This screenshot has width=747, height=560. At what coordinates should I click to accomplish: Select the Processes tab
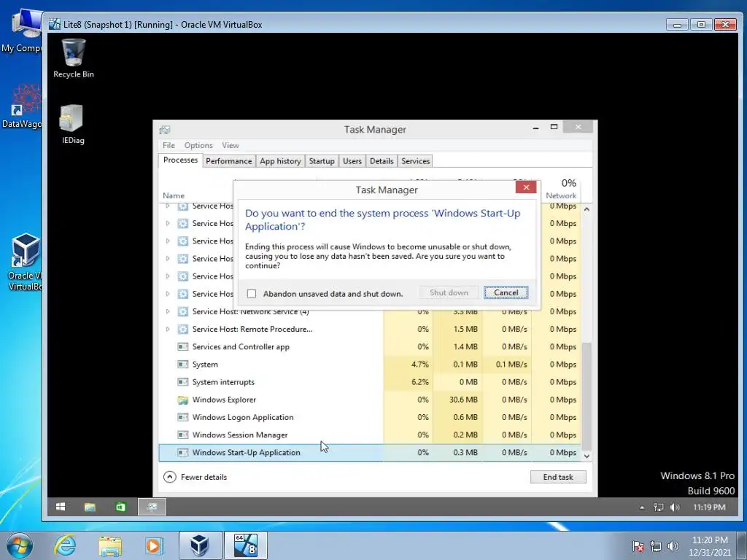pyautogui.click(x=181, y=160)
